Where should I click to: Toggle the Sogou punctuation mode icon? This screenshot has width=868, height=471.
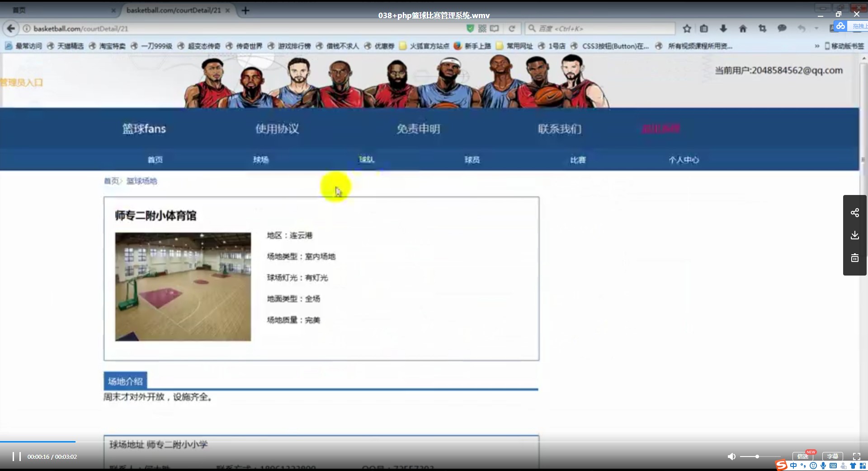click(803, 466)
